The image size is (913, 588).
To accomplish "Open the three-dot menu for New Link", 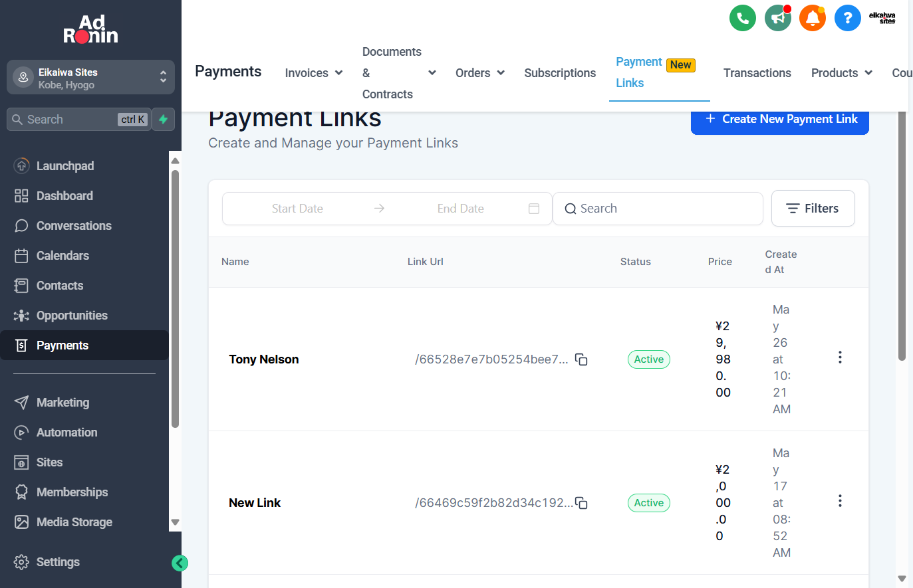I will [840, 501].
